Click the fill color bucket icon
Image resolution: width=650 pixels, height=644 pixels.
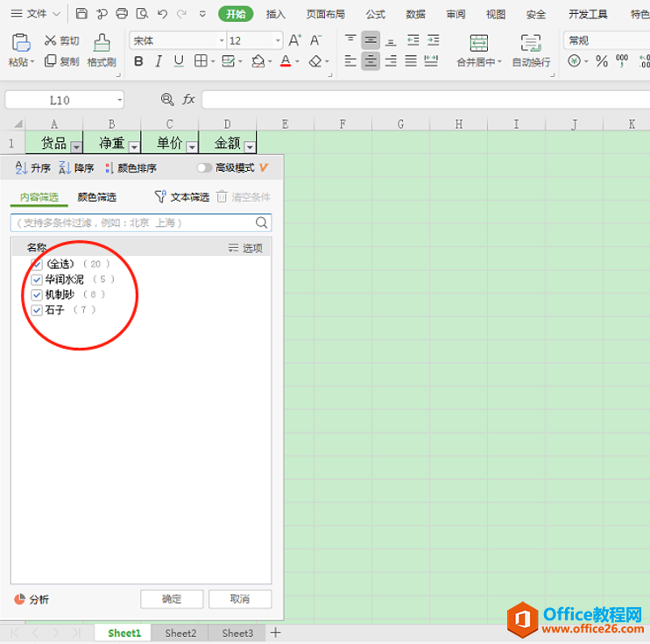258,61
